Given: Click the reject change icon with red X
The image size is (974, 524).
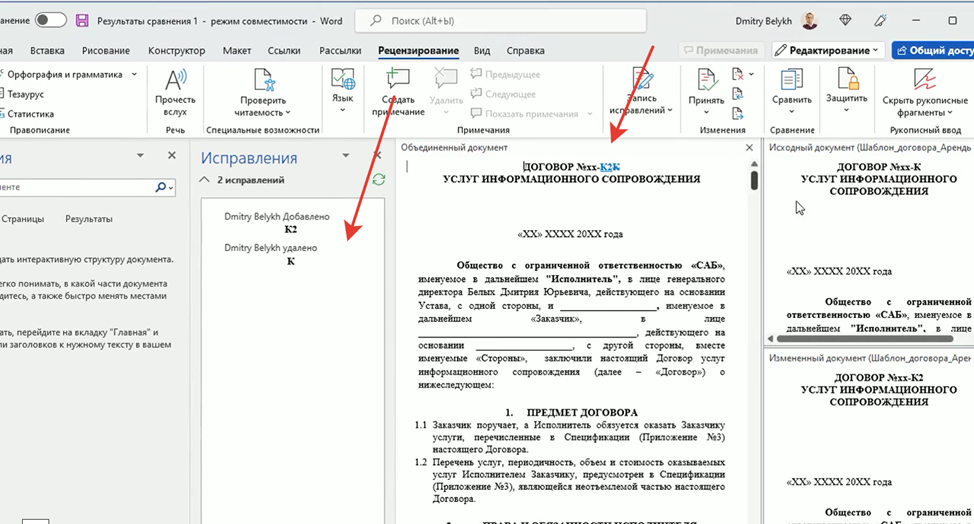Looking at the screenshot, I should 738,75.
